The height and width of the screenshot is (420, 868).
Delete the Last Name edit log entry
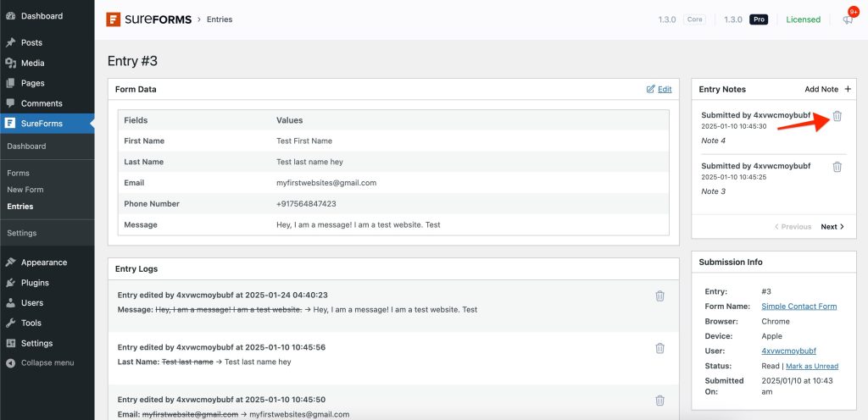point(659,348)
